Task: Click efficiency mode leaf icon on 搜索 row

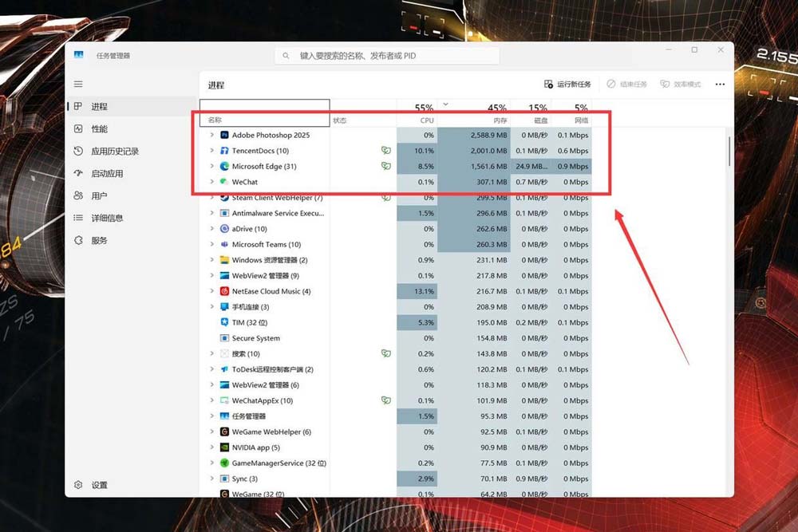Action: 385,353
